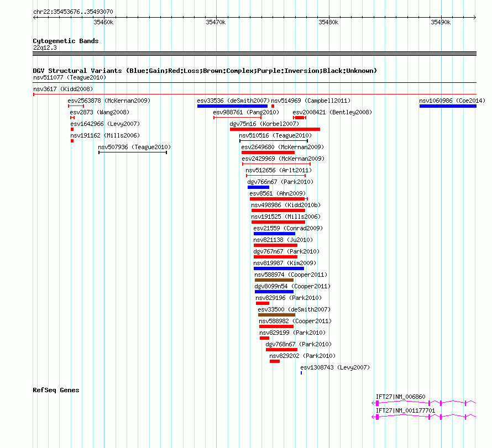
Task: Click the 35480k ruler mark
Action: click(x=328, y=22)
